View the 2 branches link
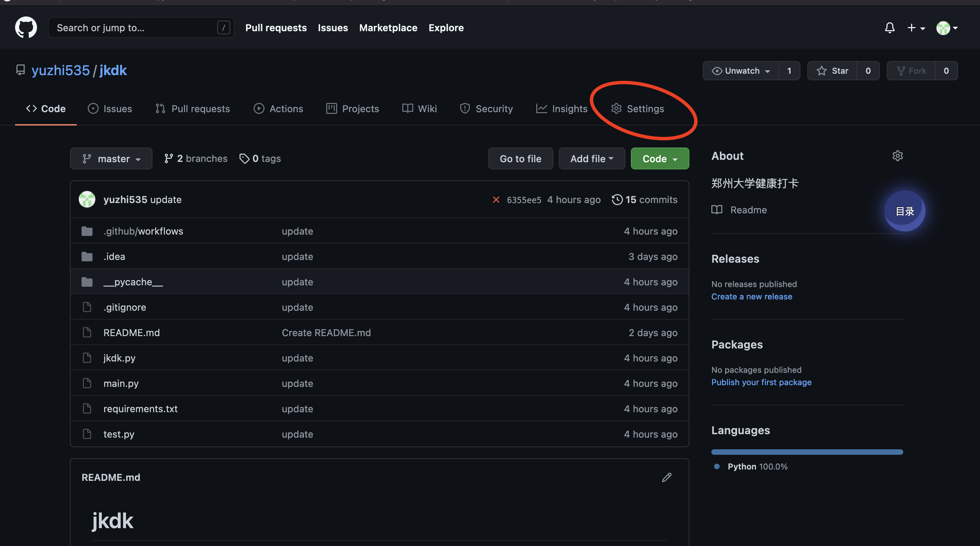 [x=196, y=158]
